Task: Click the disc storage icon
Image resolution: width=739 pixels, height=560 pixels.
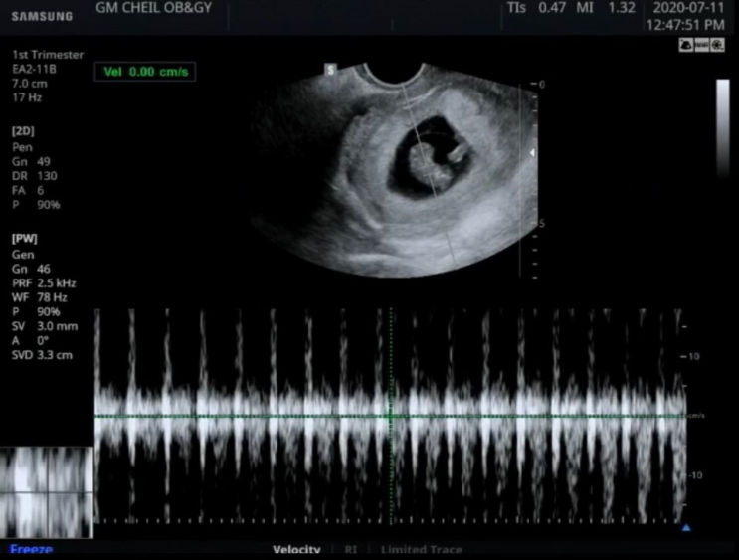Action: click(717, 45)
